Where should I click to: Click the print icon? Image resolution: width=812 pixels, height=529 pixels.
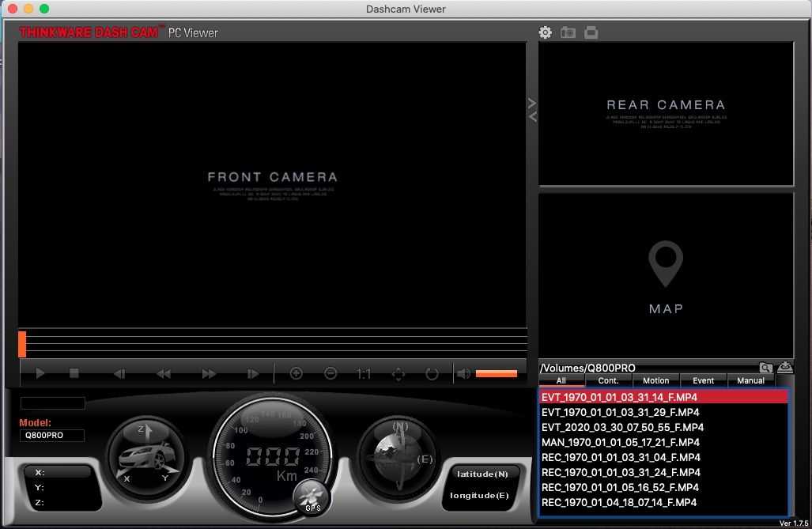pyautogui.click(x=591, y=32)
